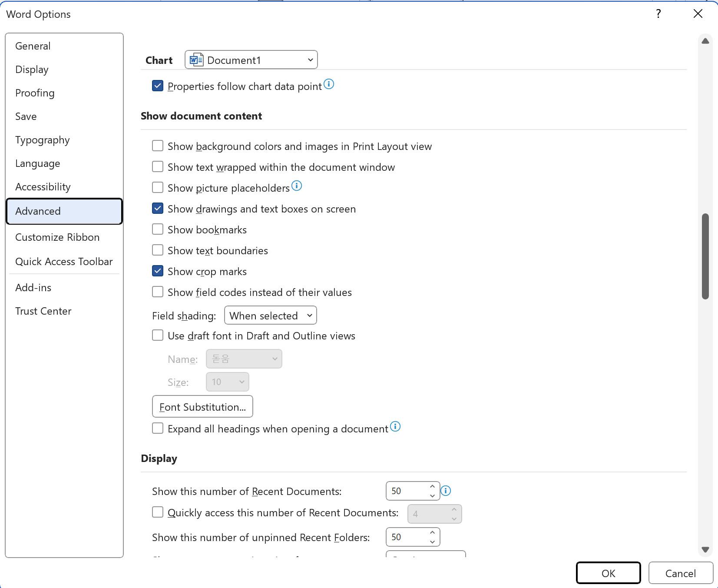The image size is (718, 588).
Task: Enable Show text wrapped within the document window
Action: 158,166
